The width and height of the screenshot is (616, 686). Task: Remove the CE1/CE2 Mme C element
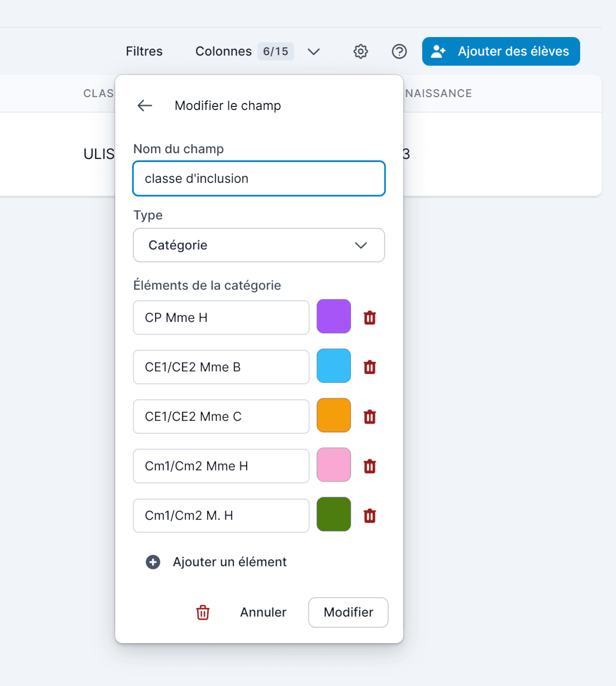pyautogui.click(x=369, y=416)
